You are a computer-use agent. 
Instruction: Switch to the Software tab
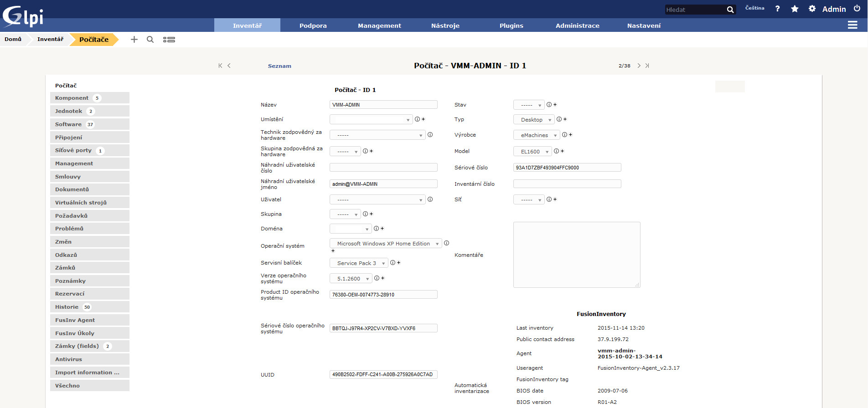click(68, 124)
